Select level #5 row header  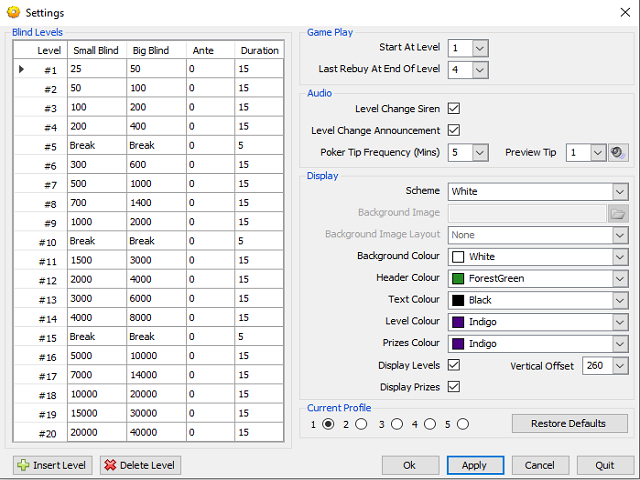click(x=40, y=146)
